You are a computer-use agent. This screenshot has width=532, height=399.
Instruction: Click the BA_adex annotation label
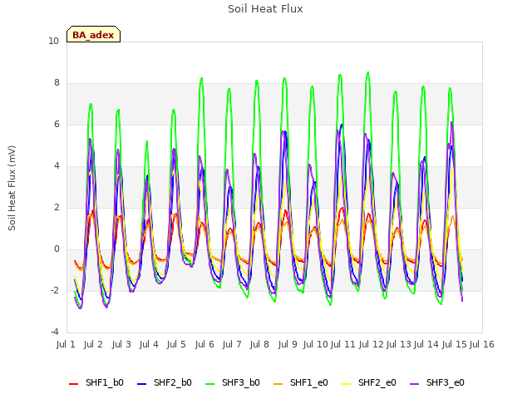tap(93, 35)
